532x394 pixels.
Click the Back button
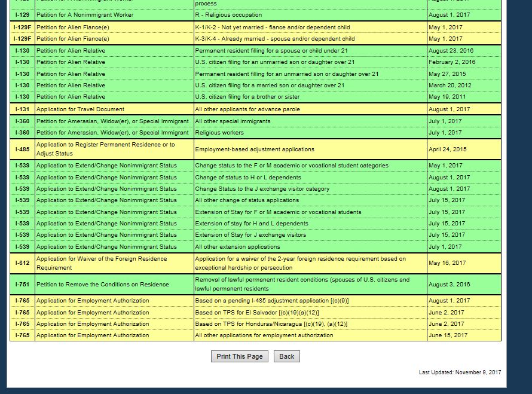pos(287,356)
